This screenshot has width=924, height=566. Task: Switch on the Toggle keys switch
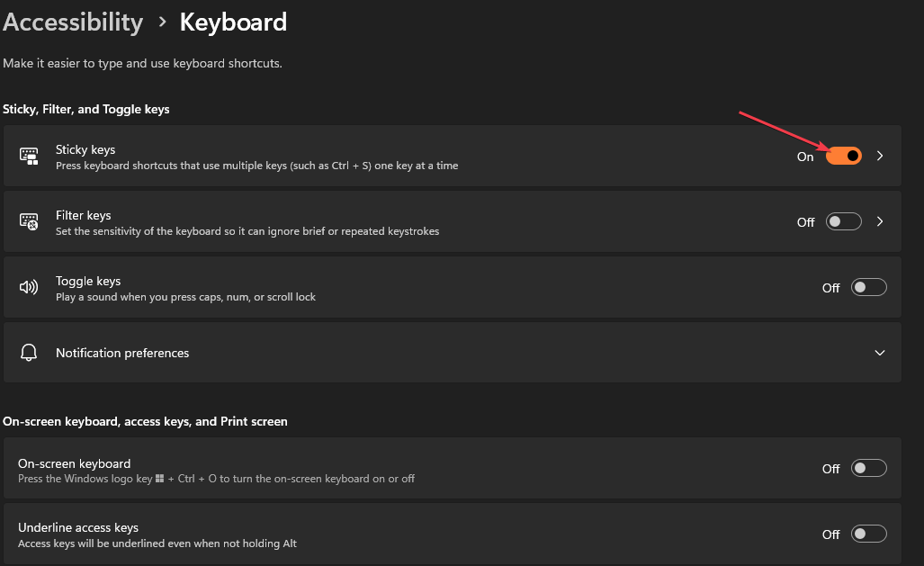(x=869, y=288)
